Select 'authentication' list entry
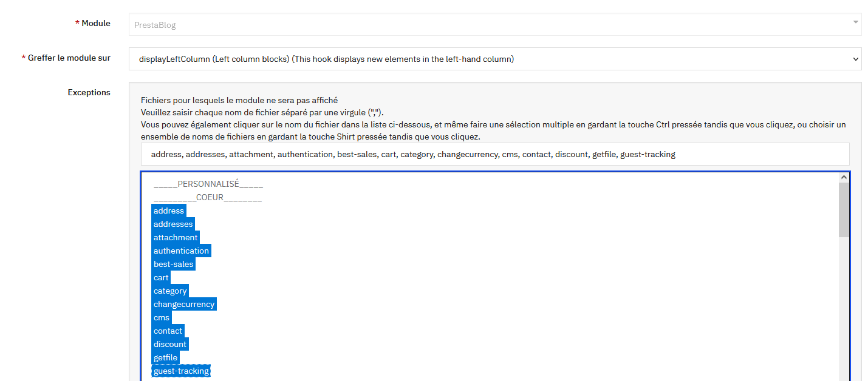This screenshot has height=381, width=868. (181, 251)
